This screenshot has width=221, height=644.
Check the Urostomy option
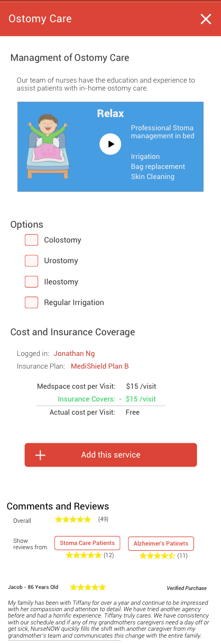pos(32,261)
